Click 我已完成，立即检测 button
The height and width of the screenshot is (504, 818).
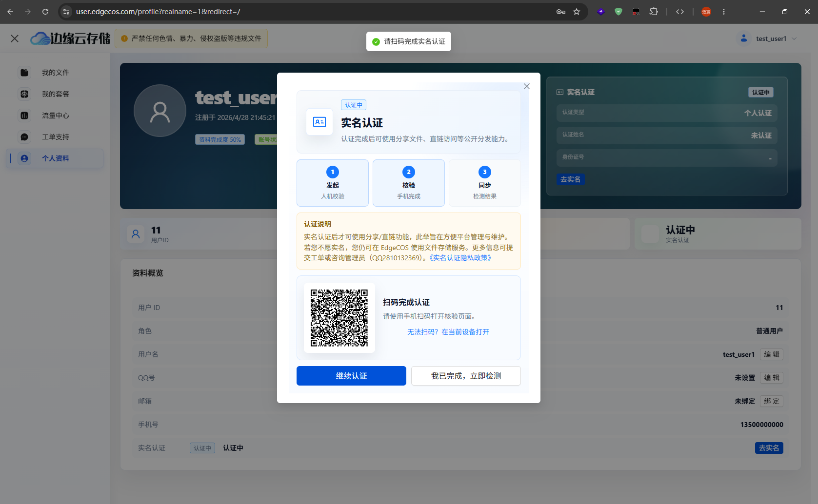coord(466,376)
